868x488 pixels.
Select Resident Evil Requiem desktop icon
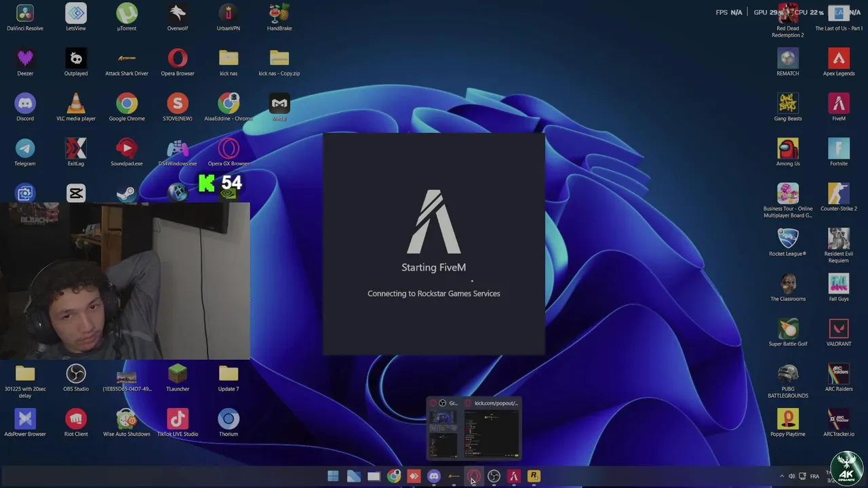839,246
